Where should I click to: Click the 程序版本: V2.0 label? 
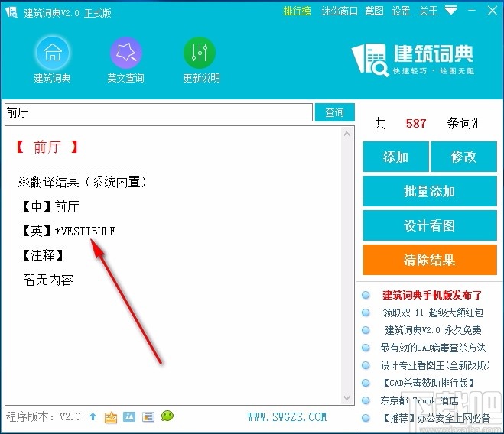coord(43,416)
